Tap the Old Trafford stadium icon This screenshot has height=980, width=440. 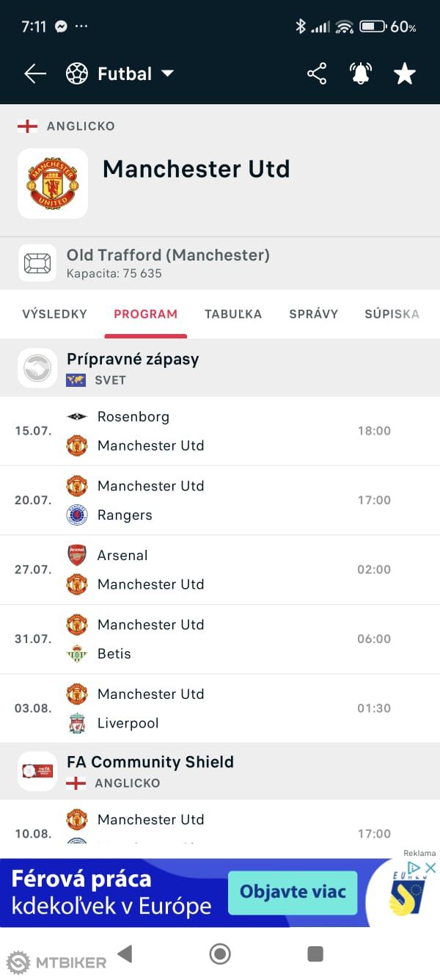(37, 264)
